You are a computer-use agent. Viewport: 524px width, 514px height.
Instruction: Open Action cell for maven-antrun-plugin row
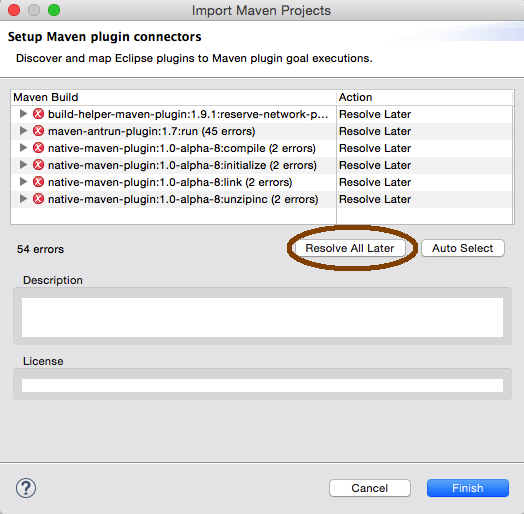(424, 131)
